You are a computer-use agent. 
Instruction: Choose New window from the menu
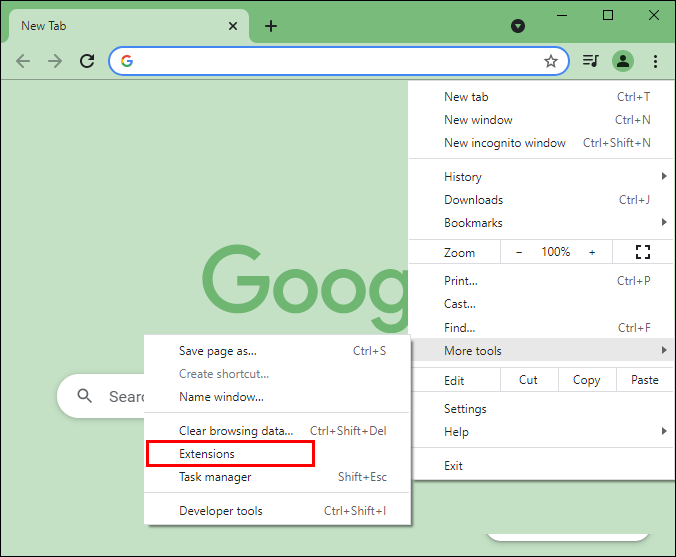[x=541, y=120]
